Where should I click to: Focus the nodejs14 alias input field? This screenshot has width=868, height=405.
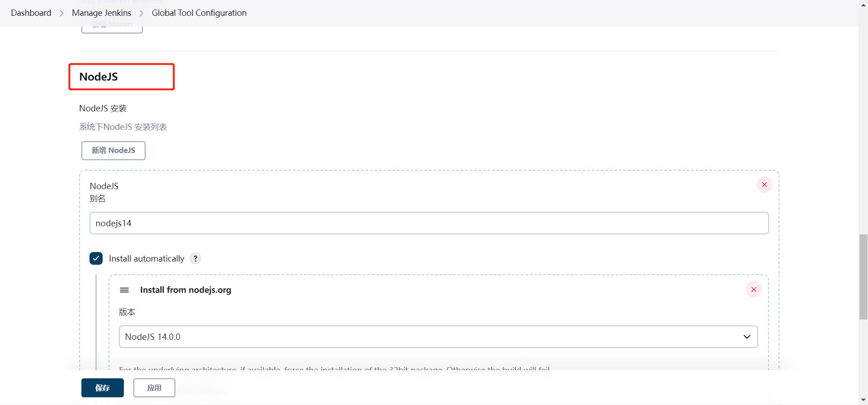[x=429, y=223]
